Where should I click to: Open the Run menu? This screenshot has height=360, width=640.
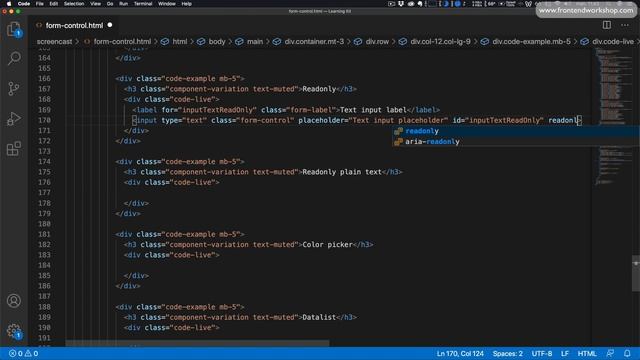click(123, 4)
